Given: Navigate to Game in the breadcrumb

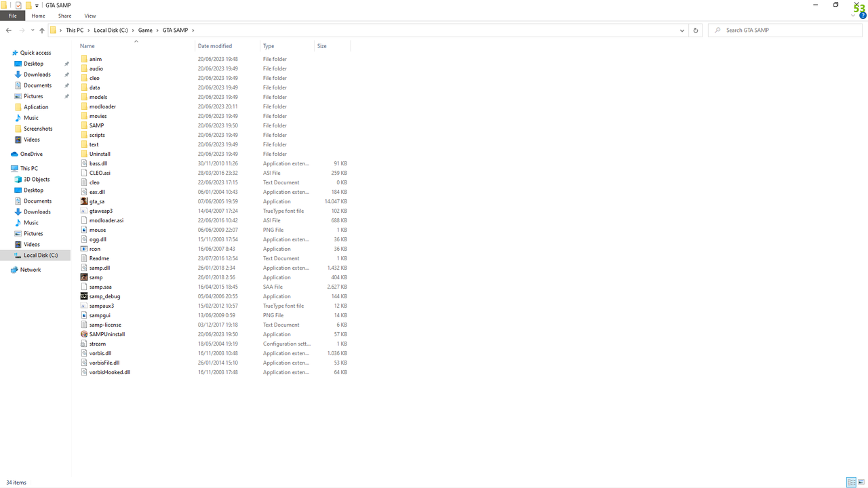Looking at the screenshot, I should (145, 30).
